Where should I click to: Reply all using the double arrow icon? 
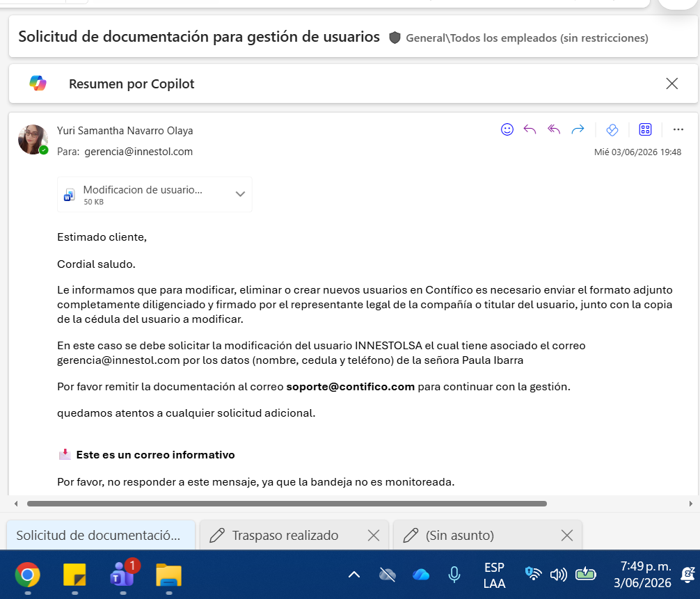point(554,129)
